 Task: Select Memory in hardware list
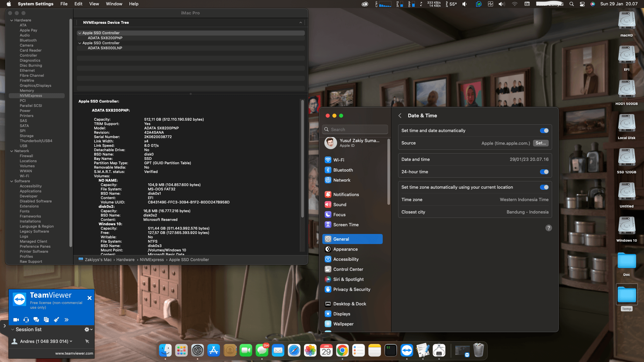(x=27, y=91)
